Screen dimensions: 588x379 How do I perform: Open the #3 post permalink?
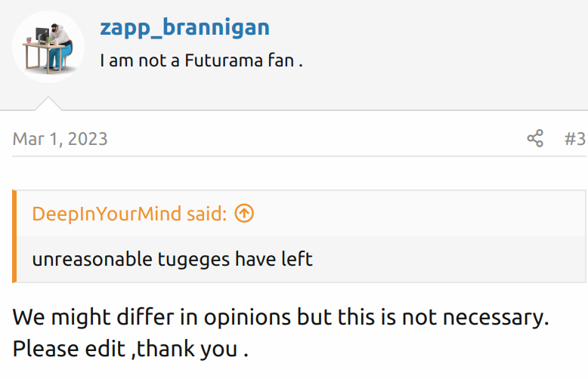pyautogui.click(x=574, y=139)
